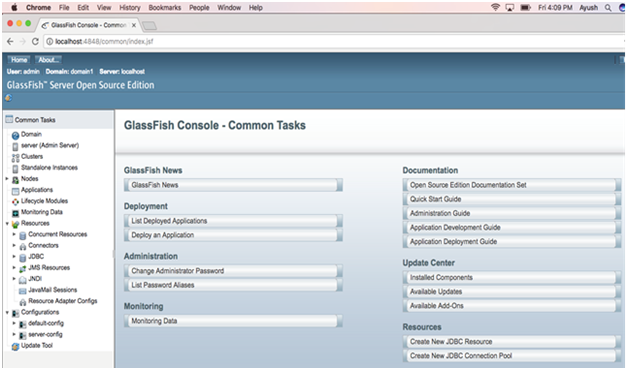Image resolution: width=628 pixels, height=370 pixels.
Task: Click Installed Components in Update Center
Action: pyautogui.click(x=512, y=278)
